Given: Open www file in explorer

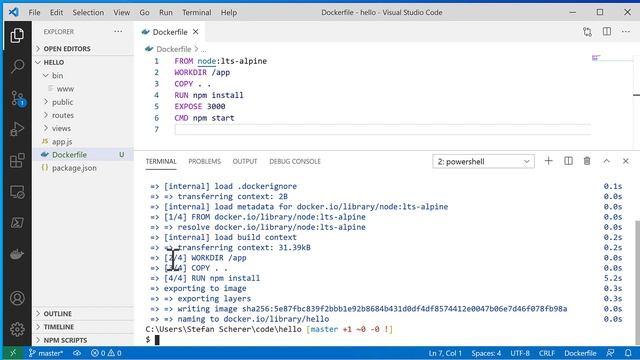Looking at the screenshot, I should [83, 89].
